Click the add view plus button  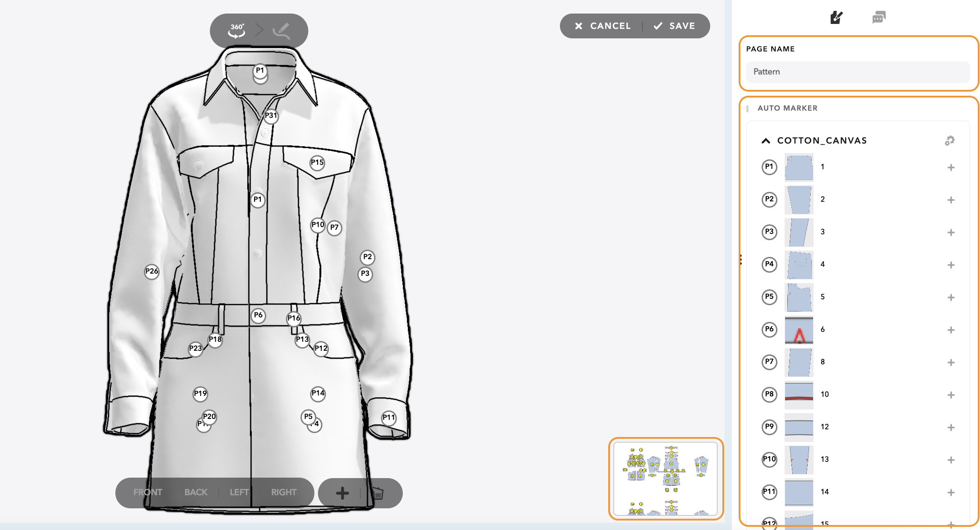(x=342, y=493)
